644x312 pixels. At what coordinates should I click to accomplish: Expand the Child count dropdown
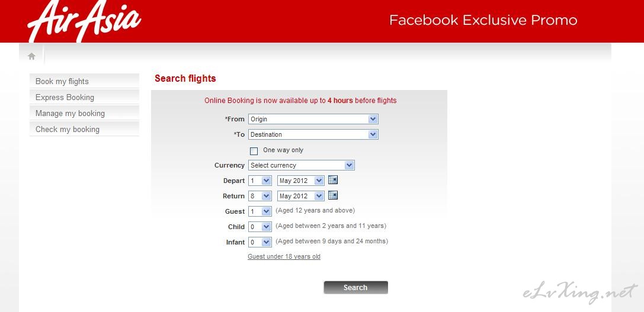(x=259, y=227)
